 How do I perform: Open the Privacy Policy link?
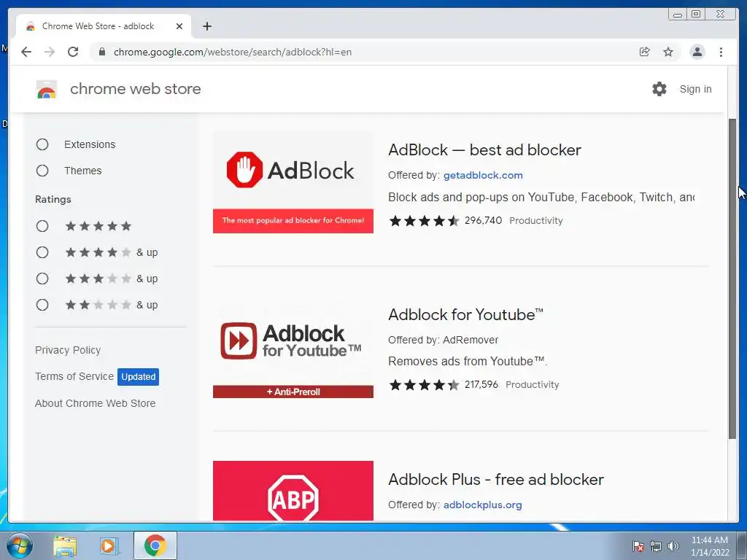68,350
